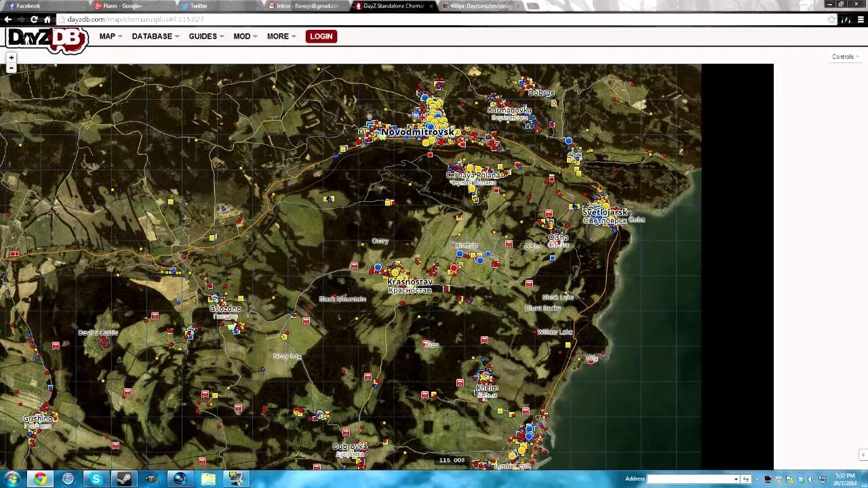The image size is (868, 488).
Task: Open the browser home page
Action: [x=47, y=20]
